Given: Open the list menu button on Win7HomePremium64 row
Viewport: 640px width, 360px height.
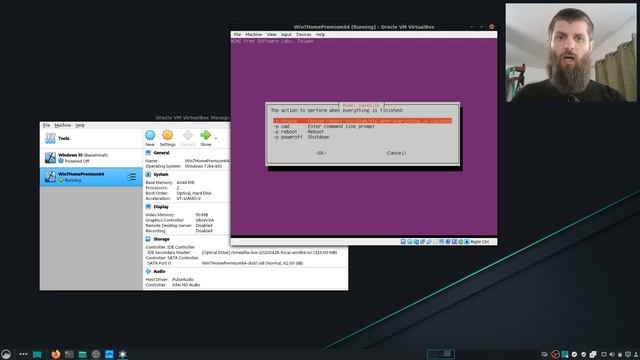Looking at the screenshot, I should tap(132, 177).
